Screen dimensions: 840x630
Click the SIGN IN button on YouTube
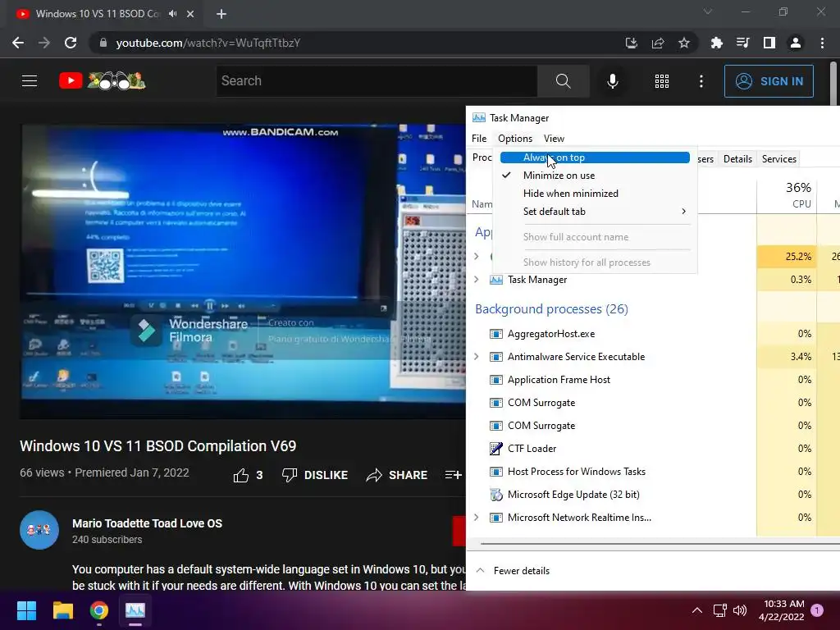(769, 81)
